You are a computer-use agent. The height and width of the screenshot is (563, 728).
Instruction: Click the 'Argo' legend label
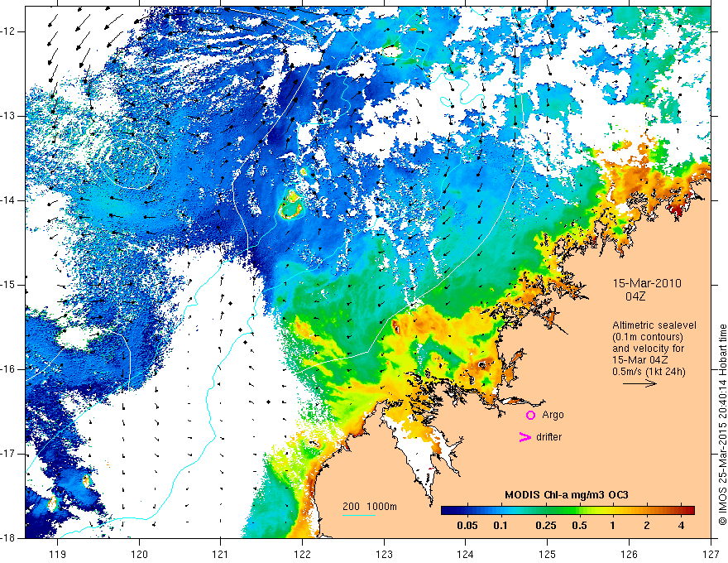[x=553, y=415]
